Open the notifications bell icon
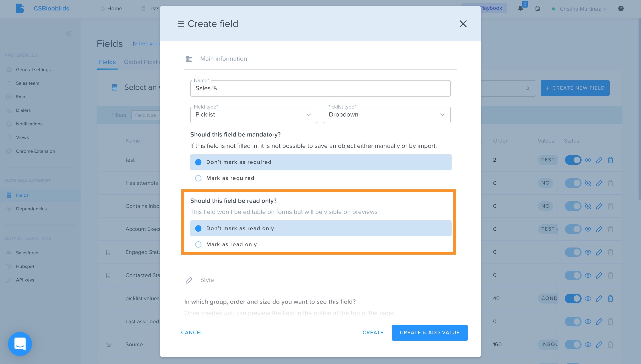Screen dimensions: 641x364 520,8
